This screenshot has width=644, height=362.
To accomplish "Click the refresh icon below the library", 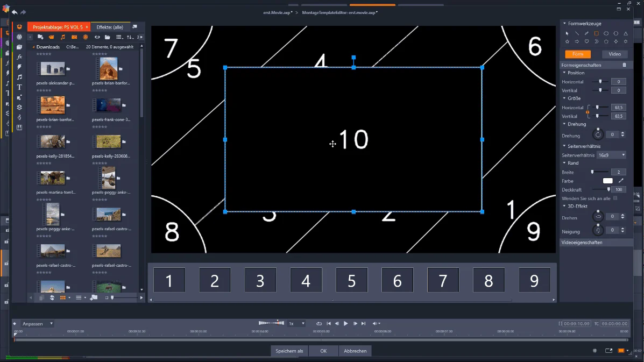I will tap(52, 297).
